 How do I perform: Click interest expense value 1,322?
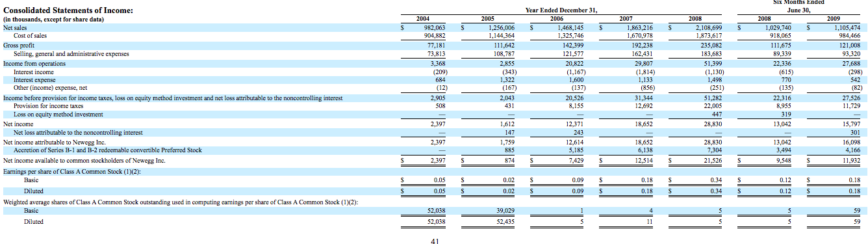coord(507,79)
